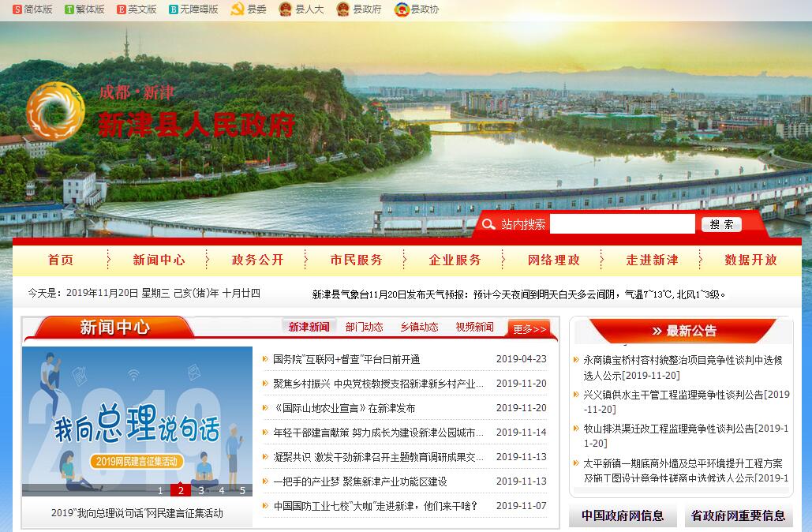Viewport: 812px width, 532px height.
Task: Click the 我向总理说句话 slideshow image
Action: [137, 421]
